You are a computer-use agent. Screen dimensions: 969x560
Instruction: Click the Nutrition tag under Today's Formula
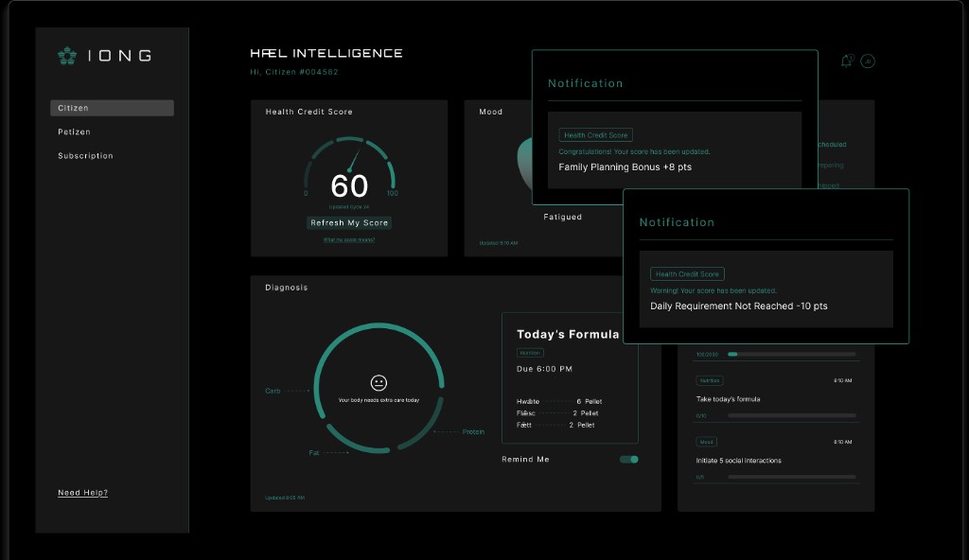[530, 353]
